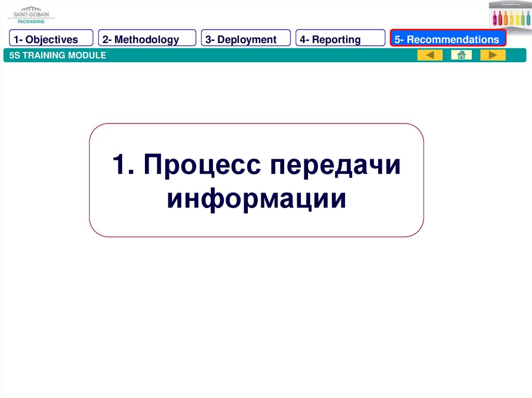Click the back arrow navigation button
This screenshot has height=398, width=532.
pyautogui.click(x=430, y=55)
